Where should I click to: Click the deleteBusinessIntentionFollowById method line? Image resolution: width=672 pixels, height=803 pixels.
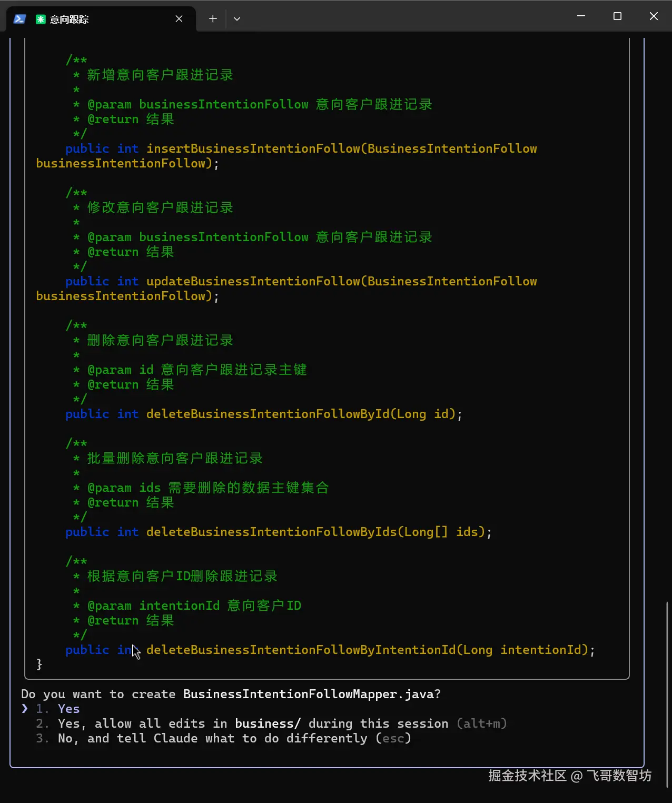coord(264,414)
